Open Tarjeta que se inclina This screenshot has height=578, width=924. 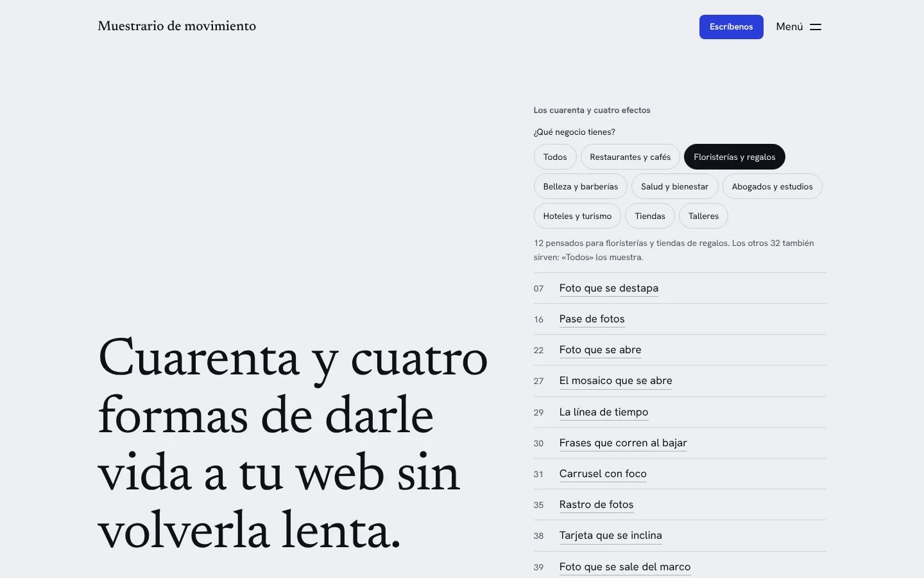point(610,536)
